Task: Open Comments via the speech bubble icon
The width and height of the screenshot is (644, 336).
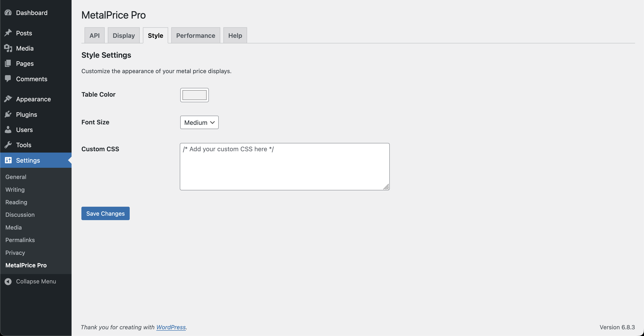Action: (x=8, y=79)
